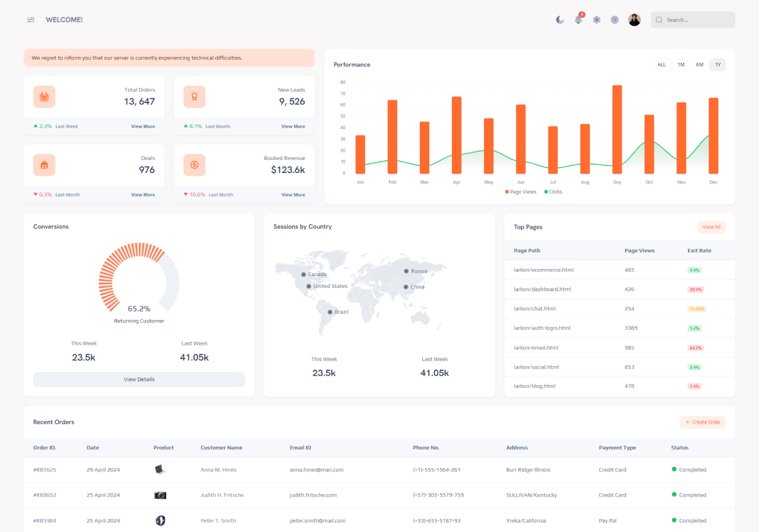Open View More under Total Orders
This screenshot has width=759, height=532.
pos(143,126)
